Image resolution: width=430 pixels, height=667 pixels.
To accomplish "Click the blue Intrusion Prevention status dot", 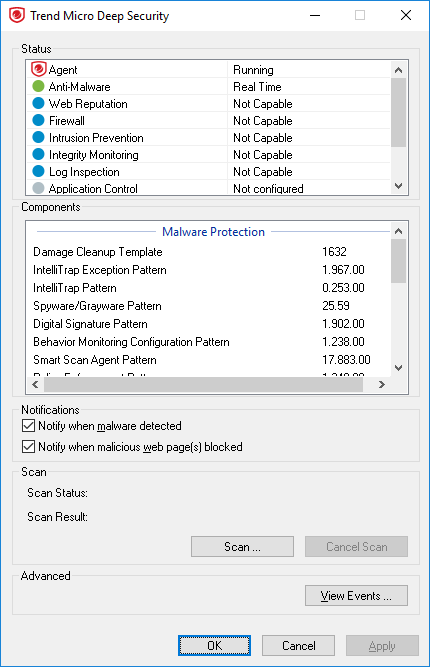I will click(38, 137).
